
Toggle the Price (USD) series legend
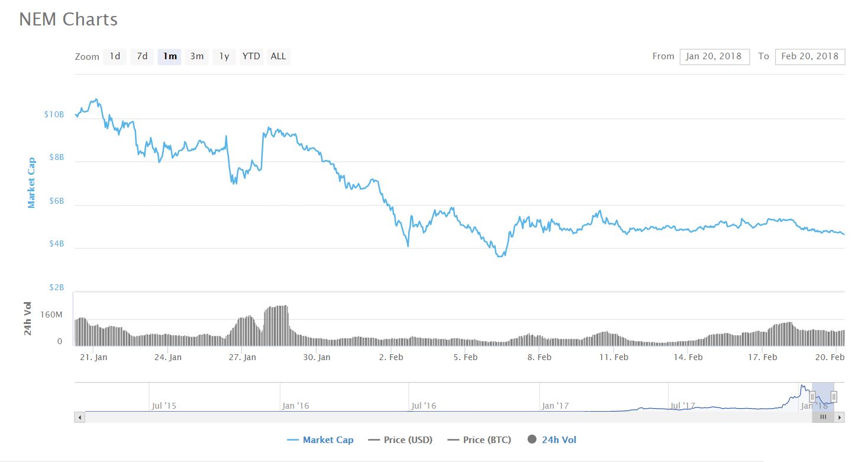pyautogui.click(x=400, y=439)
